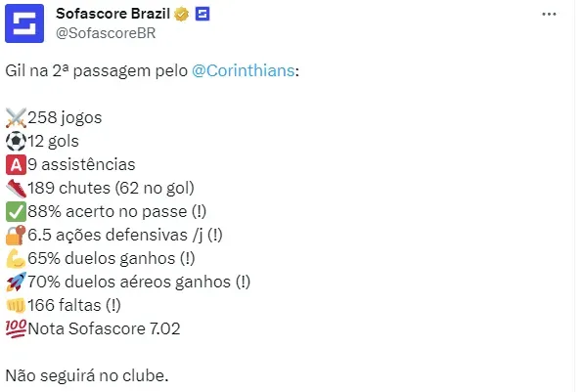Click the 100 emoji beside Nota Sofascore
The image size is (585, 392).
coord(16,328)
